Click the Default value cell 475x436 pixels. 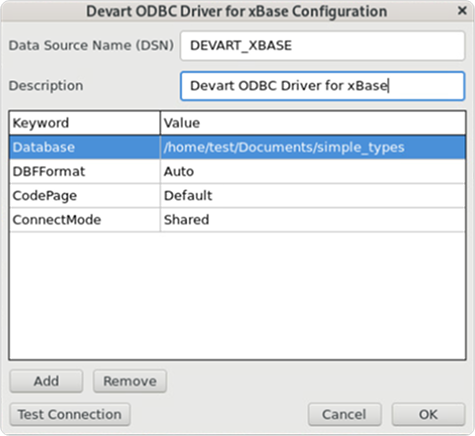pyautogui.click(x=313, y=195)
